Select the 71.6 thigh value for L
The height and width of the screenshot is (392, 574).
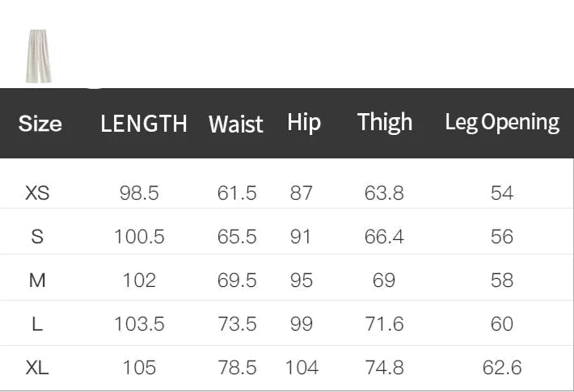[384, 324]
